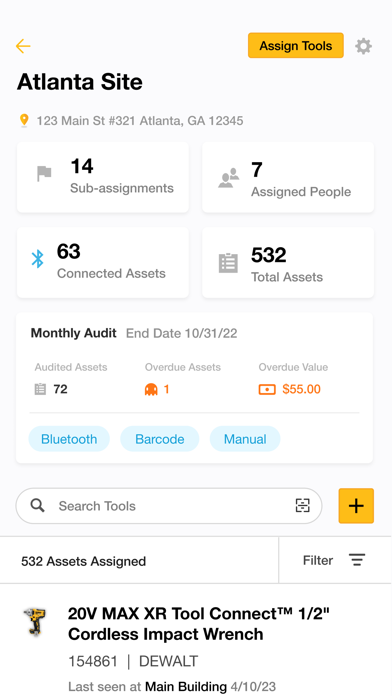Click the clipboard icon in Total Assets card
392x696 pixels.
point(228,263)
